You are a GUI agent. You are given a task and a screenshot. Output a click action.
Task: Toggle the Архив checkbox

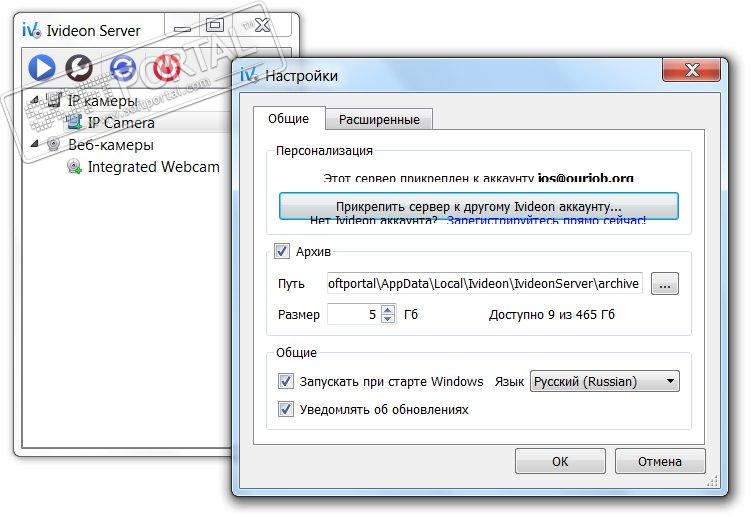click(x=282, y=251)
